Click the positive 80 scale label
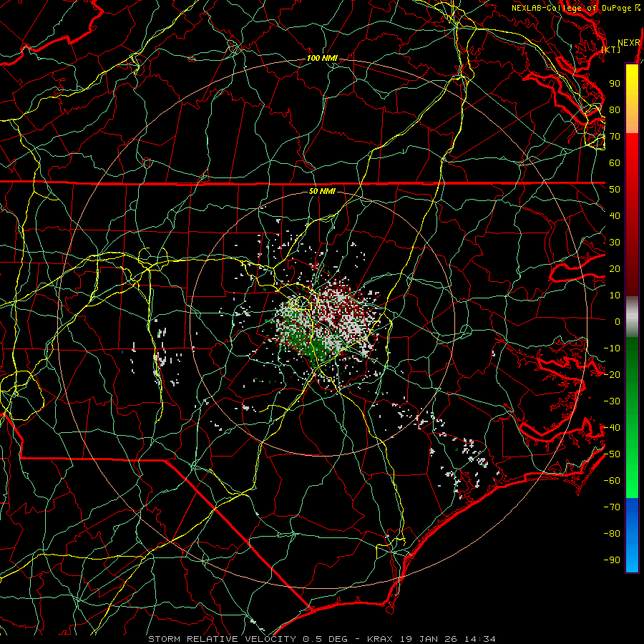The height and width of the screenshot is (644, 644). coord(615,110)
